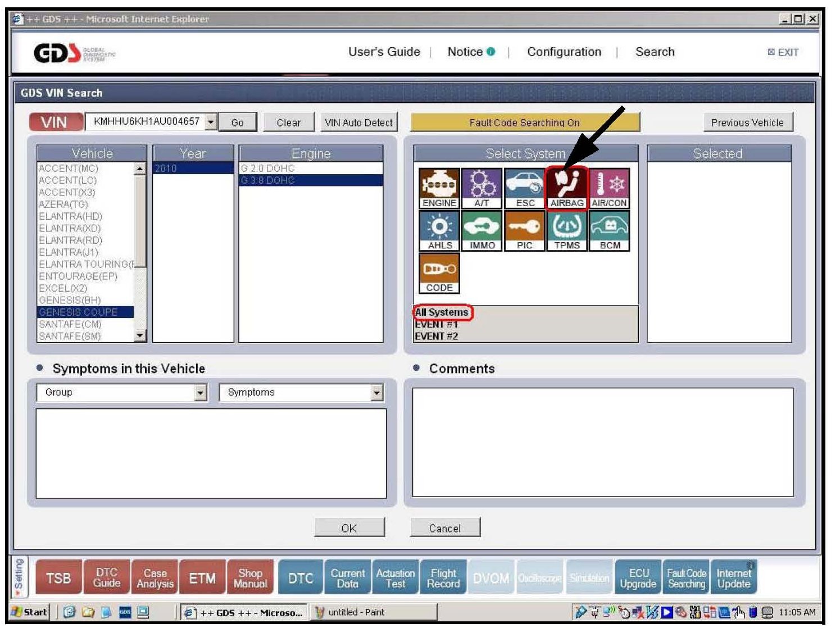This screenshot has height=641, width=840.
Task: Open the CODE system icon
Action: point(439,273)
